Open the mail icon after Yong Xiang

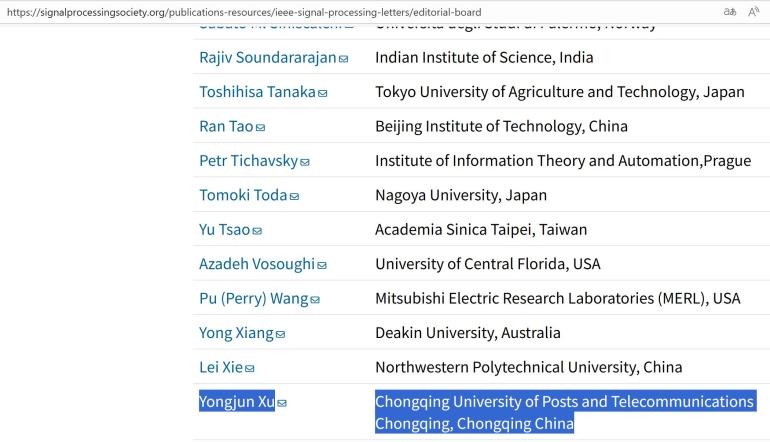click(x=281, y=334)
